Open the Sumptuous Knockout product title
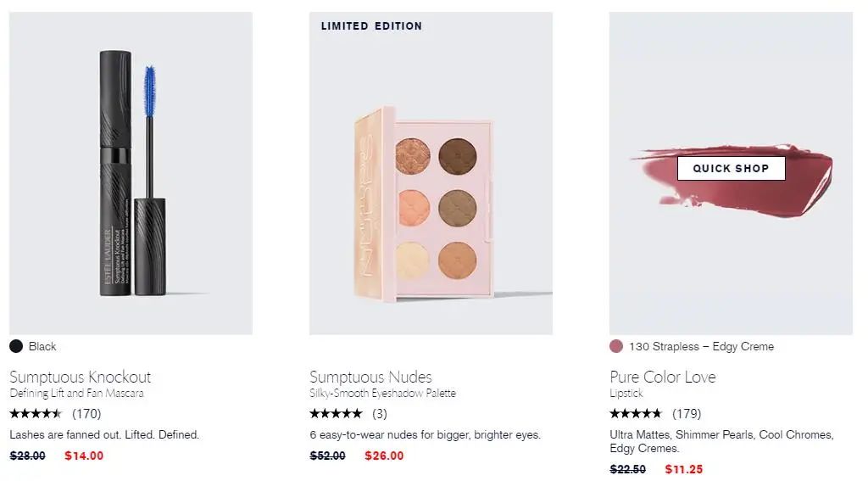 pos(81,377)
